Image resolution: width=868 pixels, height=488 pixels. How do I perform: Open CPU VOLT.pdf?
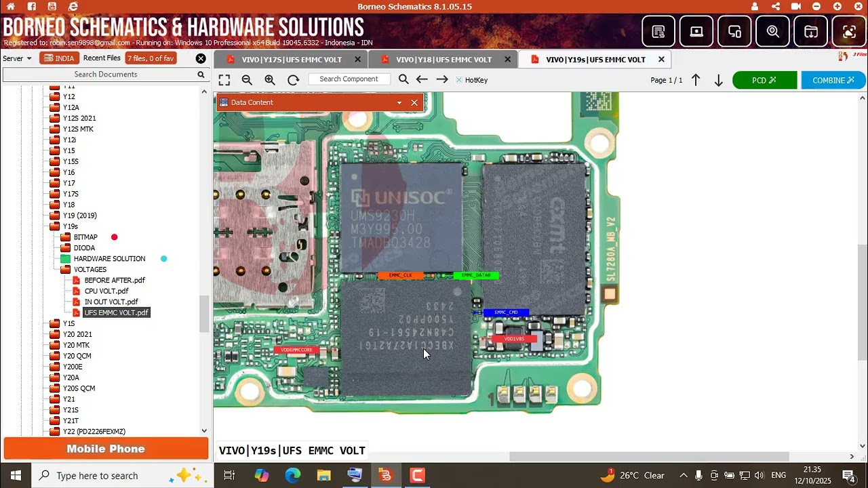click(106, 291)
